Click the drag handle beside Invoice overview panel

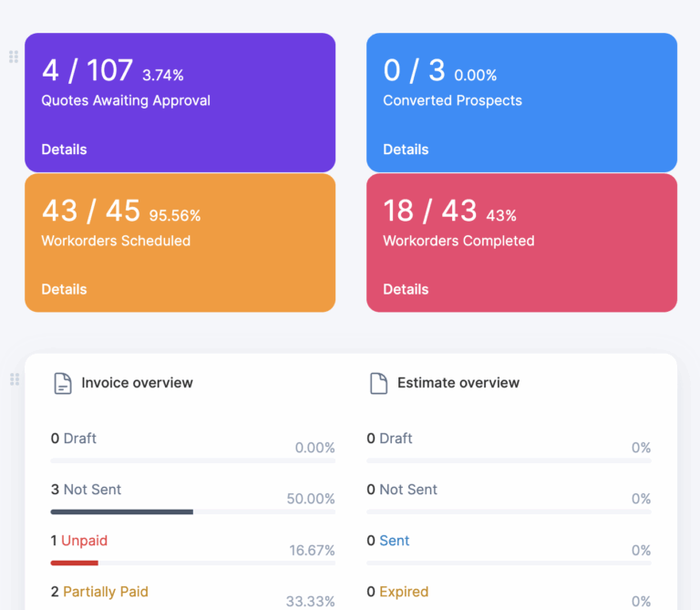pos(14,378)
